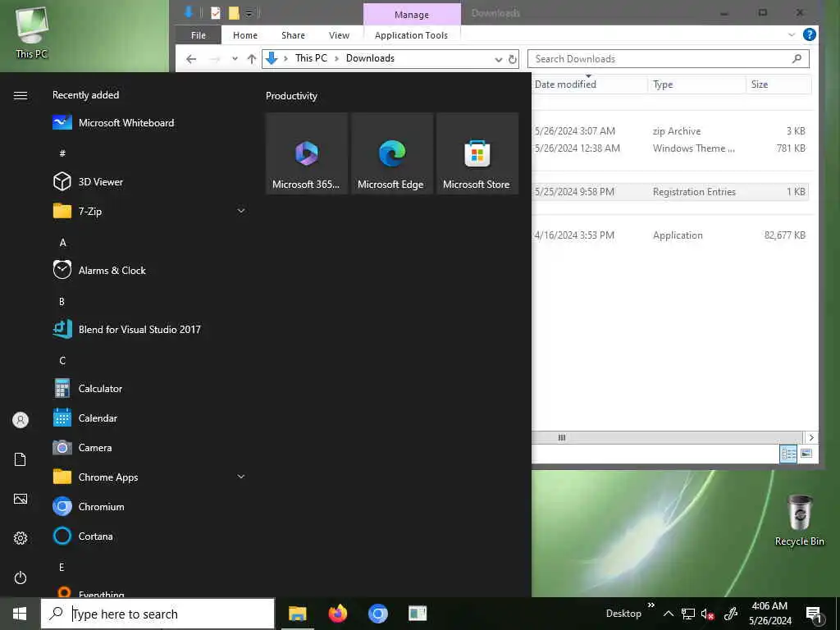Screen dimensions: 840x630
Task: Open Settings gear in Start menu
Action: pyautogui.click(x=21, y=538)
